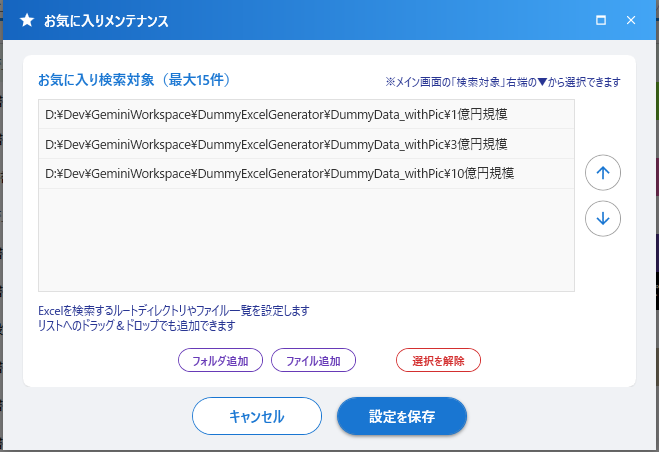
Task: Click the お気に入りメンテナンス title text
Action: tap(106, 21)
